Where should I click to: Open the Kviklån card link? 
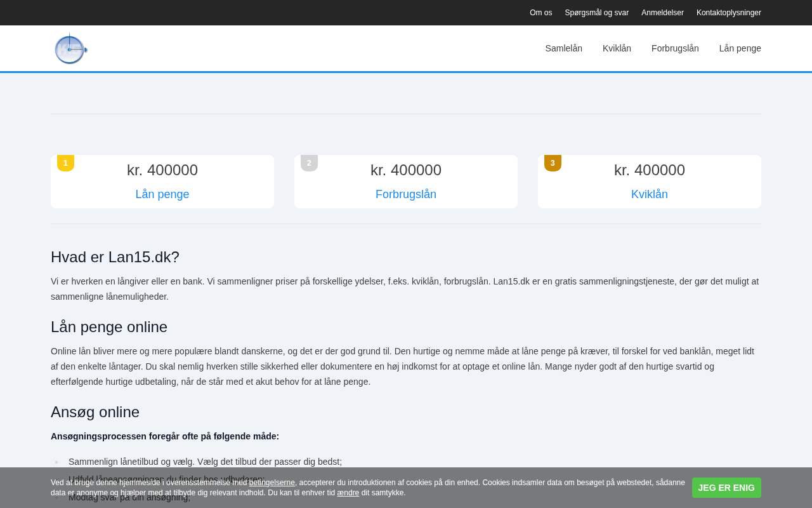(649, 194)
